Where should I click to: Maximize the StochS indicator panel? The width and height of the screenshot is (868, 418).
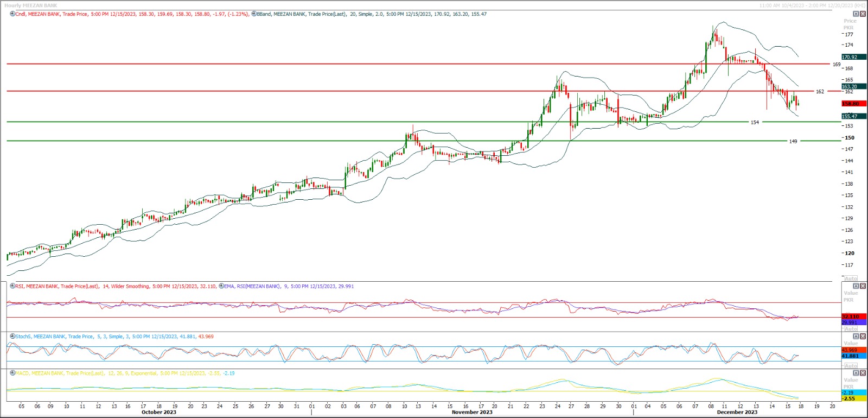click(x=856, y=337)
